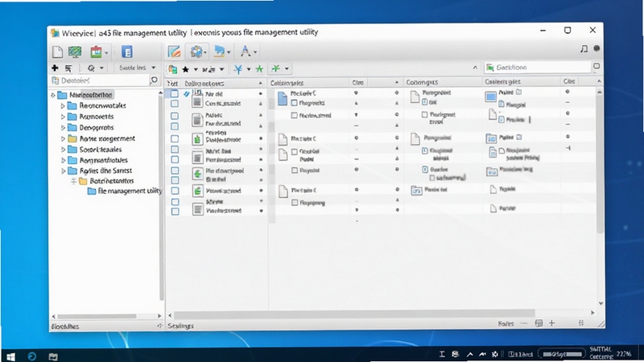This screenshot has height=362, width=644.
Task: Collapse the toolbar using the up chevron
Action: click(475, 68)
